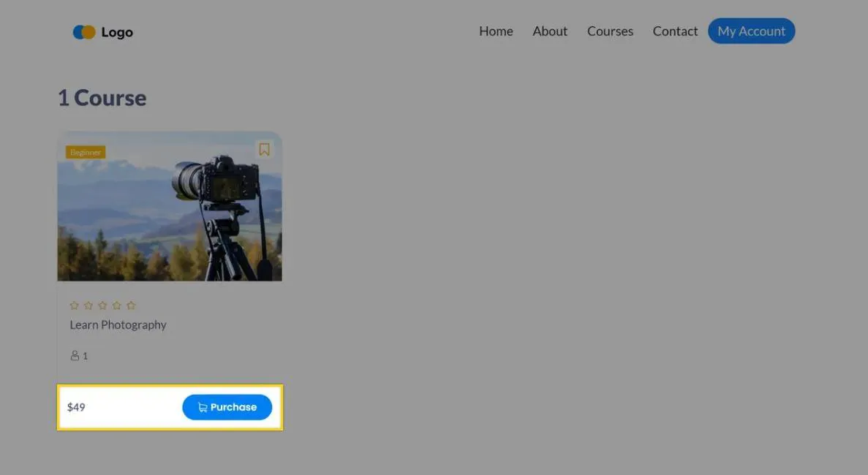The image size is (868, 475).
Task: Click the Beginner level badge
Action: (x=86, y=152)
